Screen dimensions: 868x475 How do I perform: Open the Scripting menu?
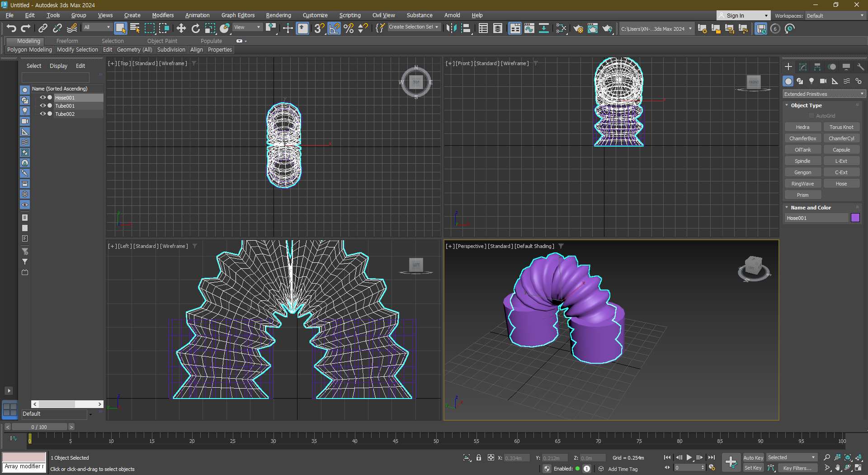click(350, 15)
